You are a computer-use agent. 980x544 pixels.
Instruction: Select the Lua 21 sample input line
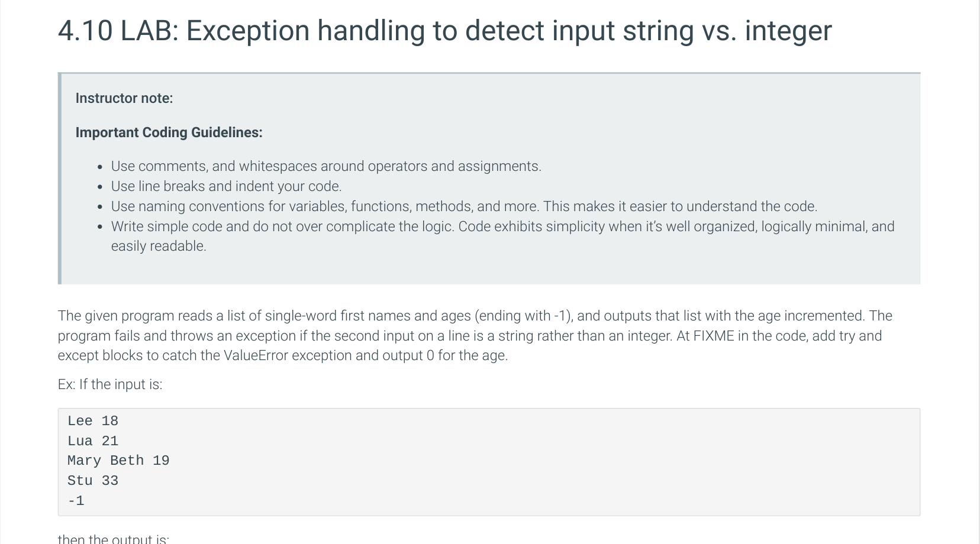tap(93, 441)
